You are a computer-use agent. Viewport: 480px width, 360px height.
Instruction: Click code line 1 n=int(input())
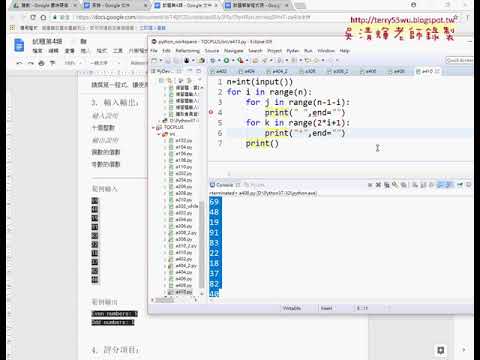(259, 82)
